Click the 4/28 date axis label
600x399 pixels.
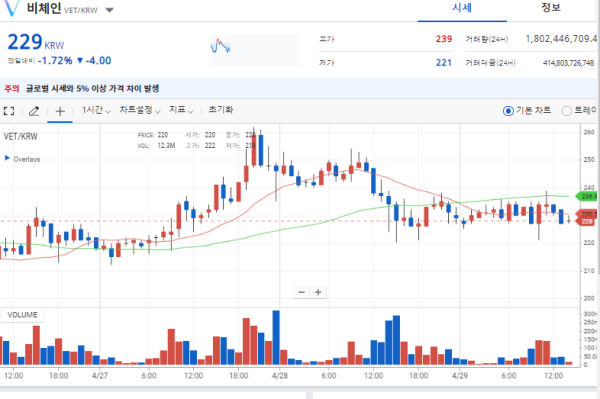[x=280, y=376]
